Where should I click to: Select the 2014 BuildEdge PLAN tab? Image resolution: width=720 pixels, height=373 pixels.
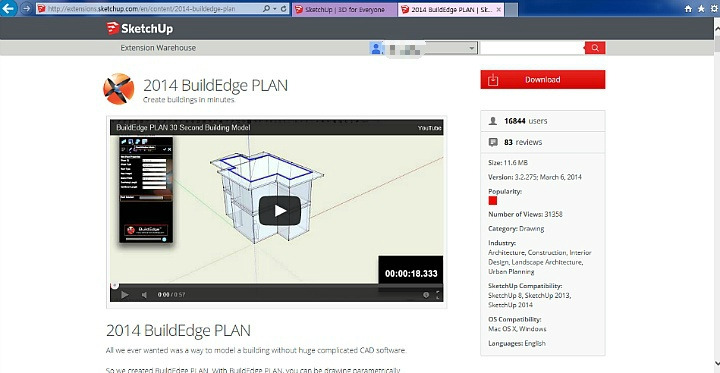point(451,9)
